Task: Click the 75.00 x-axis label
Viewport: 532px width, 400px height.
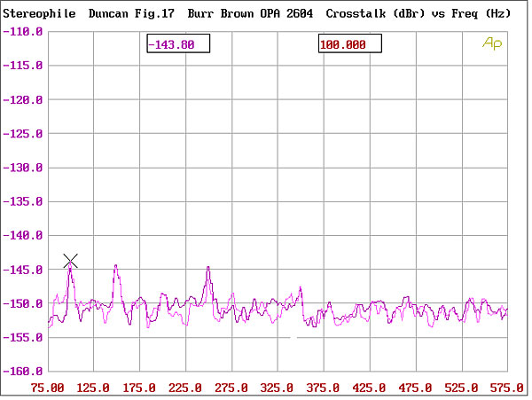Action: pos(47,388)
